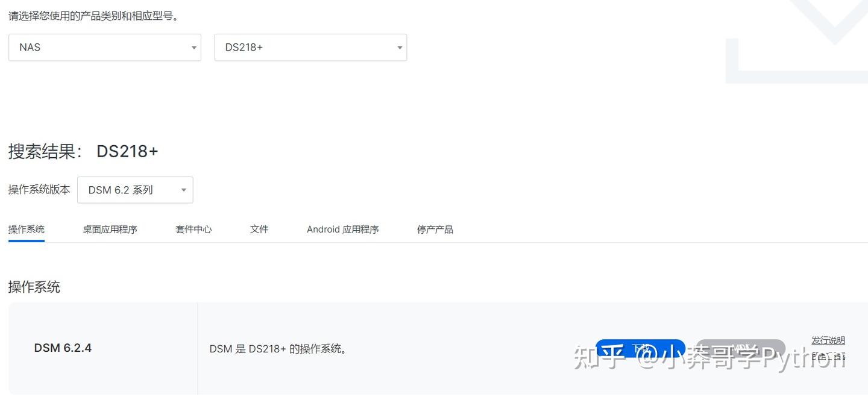
Task: Click the dropdown arrow beside DS218+
Action: [x=399, y=47]
